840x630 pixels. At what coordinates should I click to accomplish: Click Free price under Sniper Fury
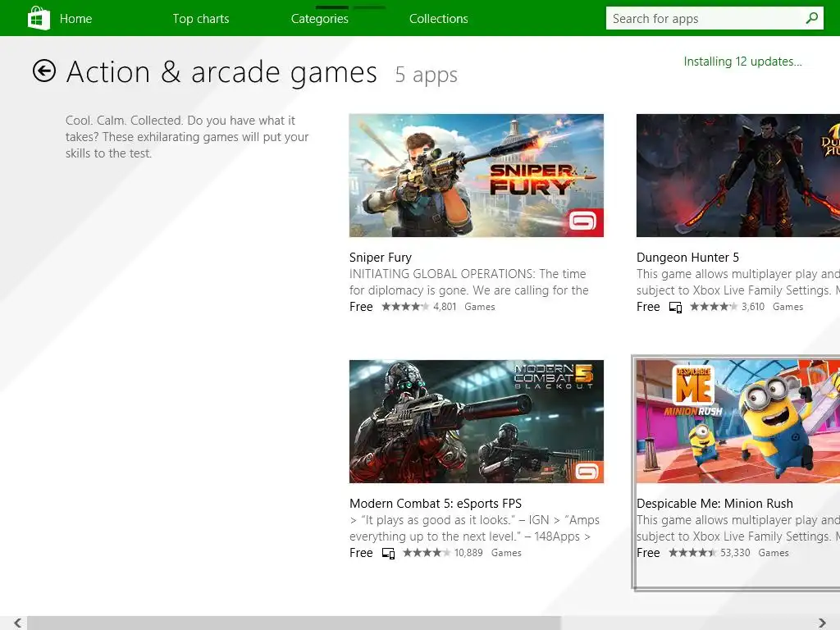coord(361,307)
